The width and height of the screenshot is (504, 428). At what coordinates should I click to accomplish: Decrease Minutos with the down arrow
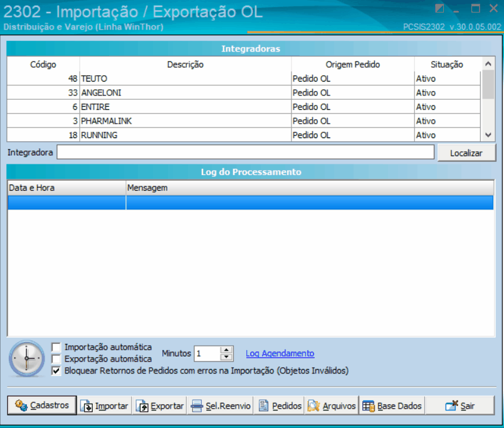click(226, 357)
